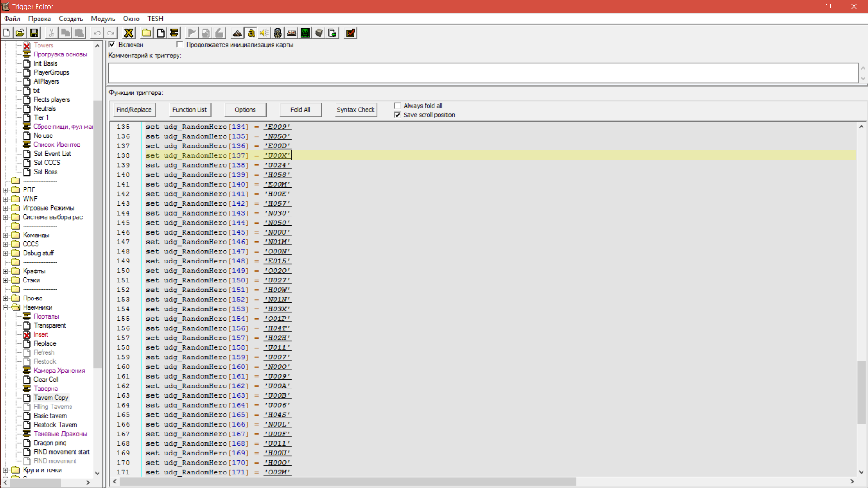This screenshot has width=868, height=488.
Task: Open the Sound Editor speaker icon
Action: tap(264, 33)
